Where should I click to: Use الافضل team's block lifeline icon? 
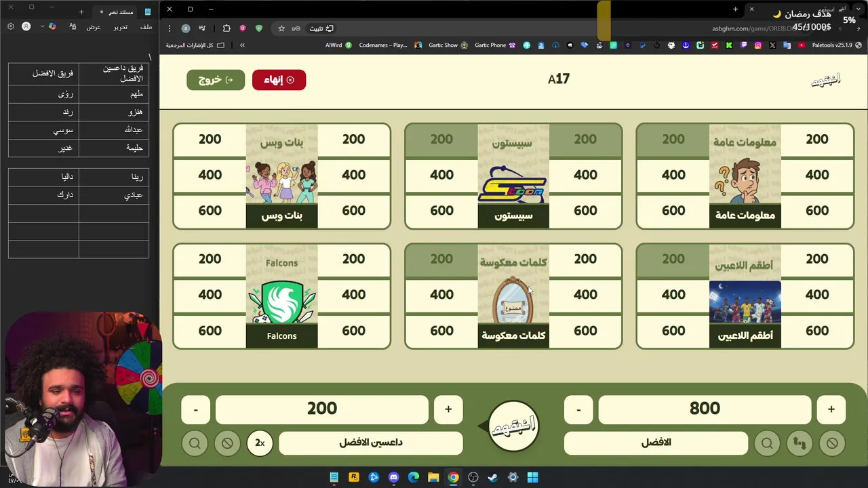click(832, 443)
